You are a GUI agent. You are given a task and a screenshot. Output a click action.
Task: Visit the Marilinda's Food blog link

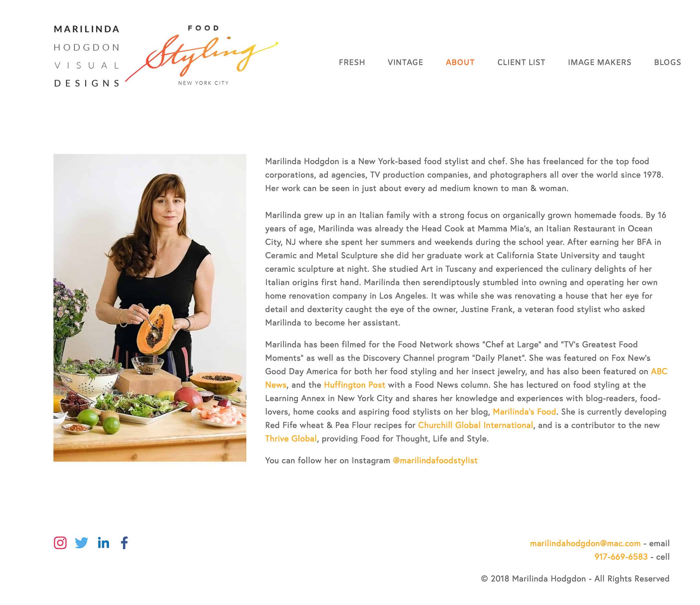coord(524,412)
